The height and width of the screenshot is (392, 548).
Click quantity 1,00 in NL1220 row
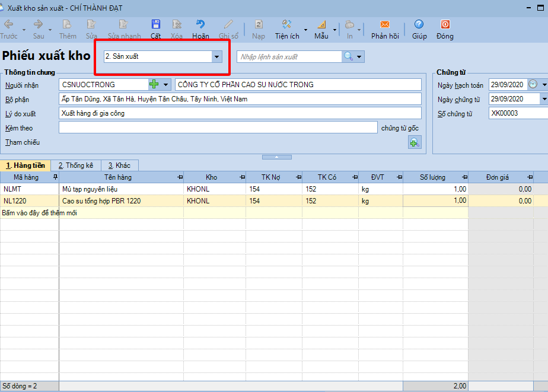point(435,201)
